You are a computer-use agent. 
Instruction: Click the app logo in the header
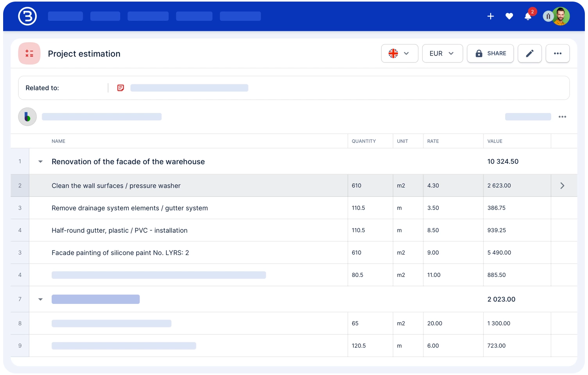(27, 16)
